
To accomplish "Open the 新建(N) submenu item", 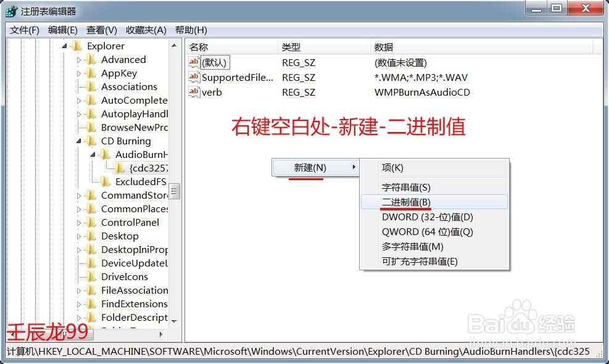I will [315, 167].
